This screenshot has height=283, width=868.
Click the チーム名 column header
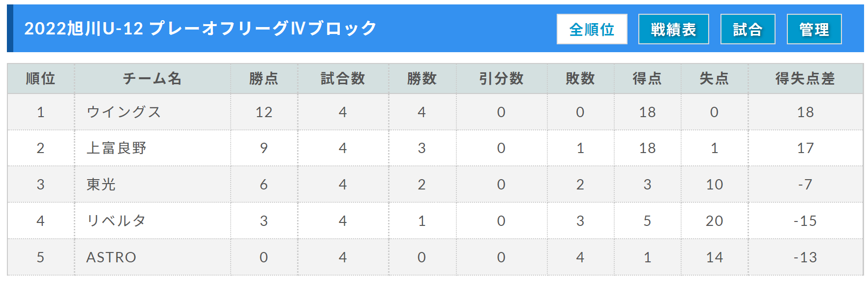pyautogui.click(x=152, y=78)
